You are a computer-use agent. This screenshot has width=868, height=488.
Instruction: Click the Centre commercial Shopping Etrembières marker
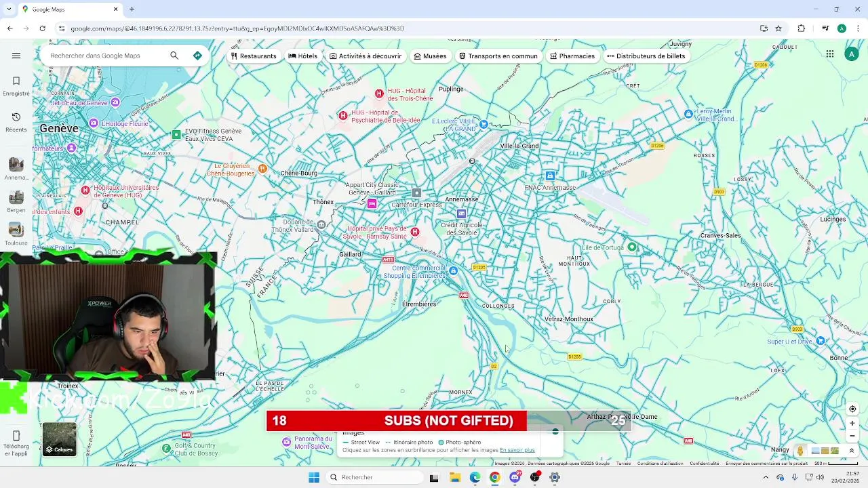click(453, 271)
